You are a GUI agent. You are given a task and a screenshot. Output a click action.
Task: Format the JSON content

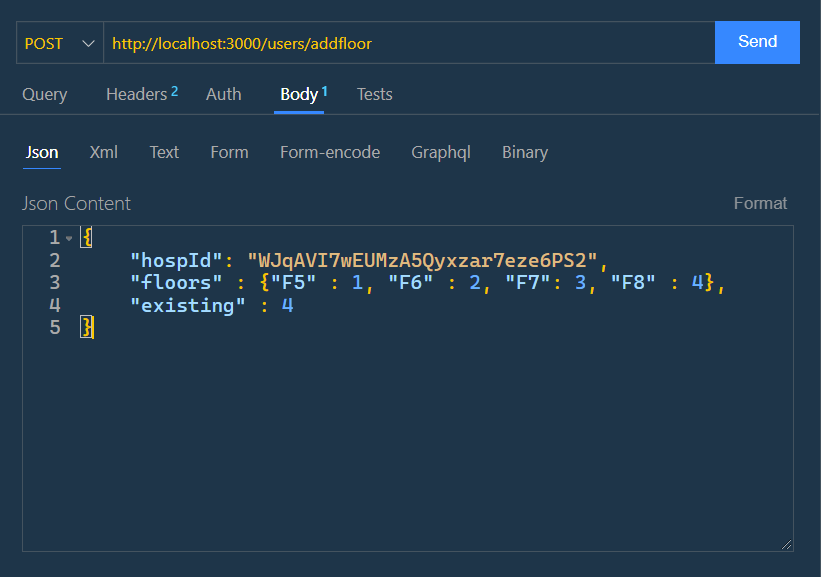tap(759, 203)
